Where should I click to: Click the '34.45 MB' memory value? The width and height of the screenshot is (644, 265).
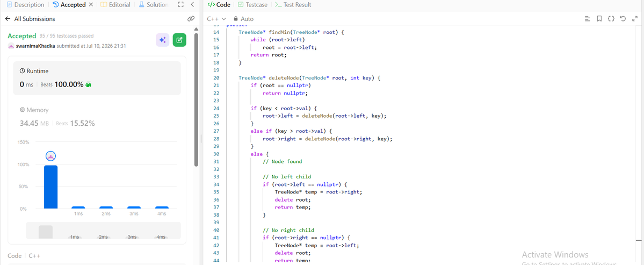[x=34, y=123]
